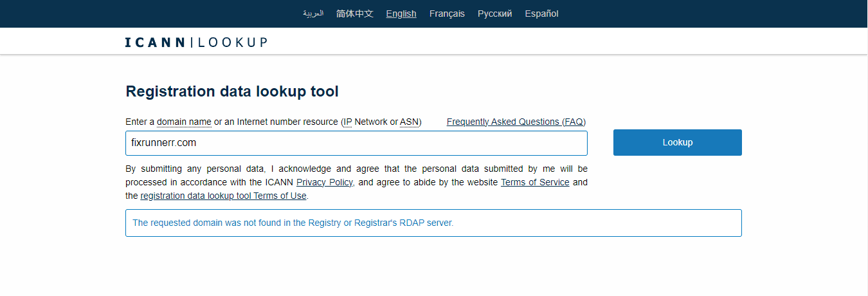Click the 'domain was not found' message
The image size is (868, 296).
point(433,223)
